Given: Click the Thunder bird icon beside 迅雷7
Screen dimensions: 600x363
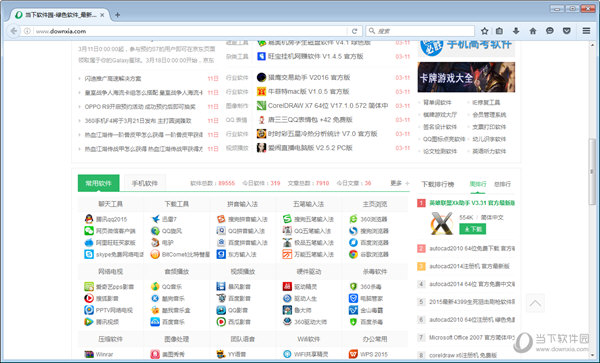Looking at the screenshot, I should 155,219.
